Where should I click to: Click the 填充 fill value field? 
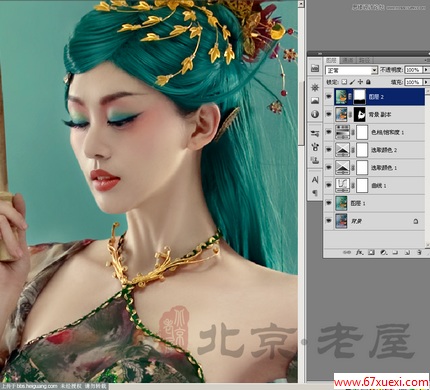pyautogui.click(x=413, y=82)
